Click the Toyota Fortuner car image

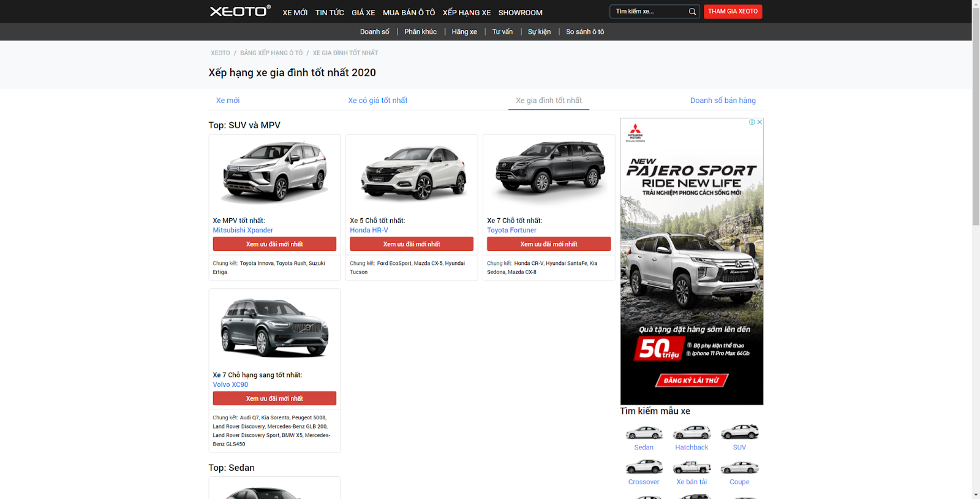pos(550,167)
